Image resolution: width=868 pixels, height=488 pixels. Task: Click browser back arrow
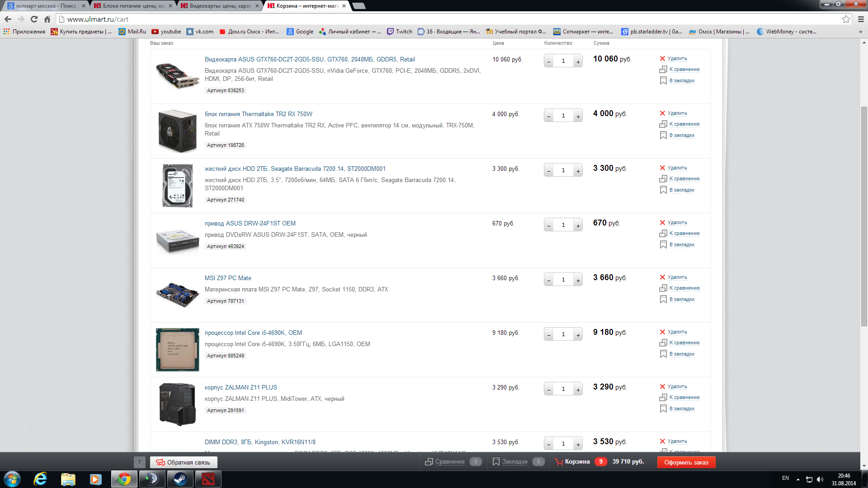(x=8, y=19)
